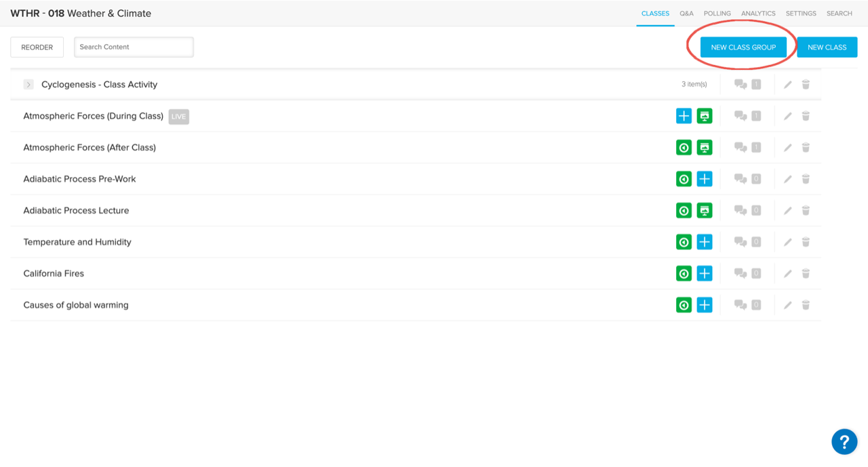Expand the Cyclogenesis - Class Activity group
The width and height of the screenshot is (868, 467).
click(x=28, y=85)
